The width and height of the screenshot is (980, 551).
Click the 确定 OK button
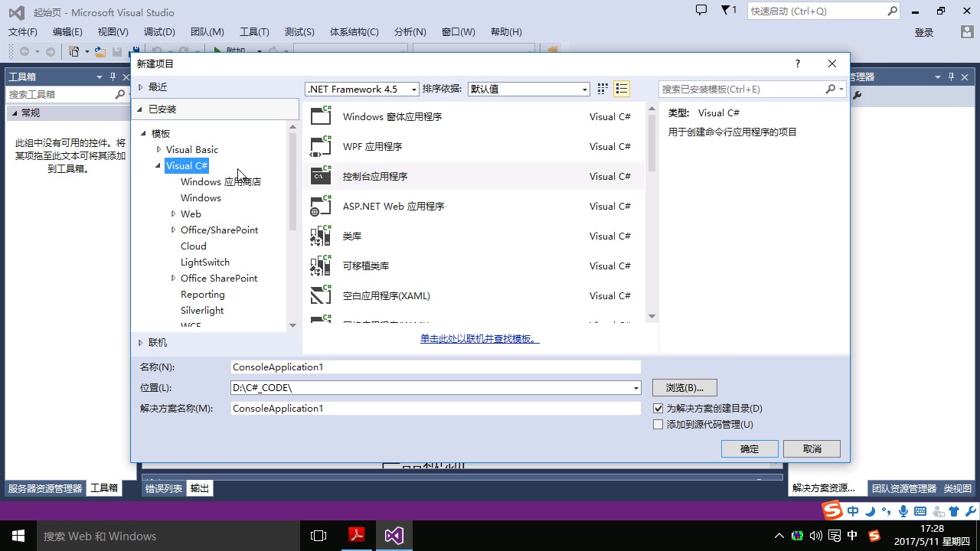[x=750, y=449]
